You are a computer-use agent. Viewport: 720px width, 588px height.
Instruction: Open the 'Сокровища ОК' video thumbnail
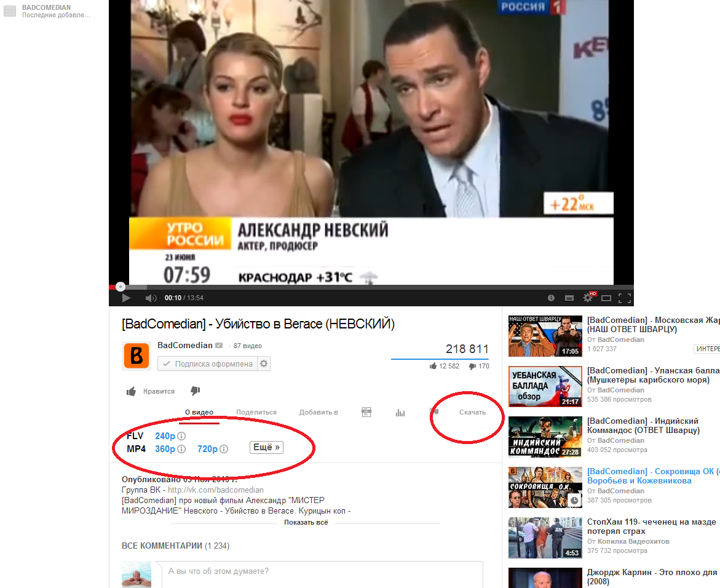click(545, 487)
